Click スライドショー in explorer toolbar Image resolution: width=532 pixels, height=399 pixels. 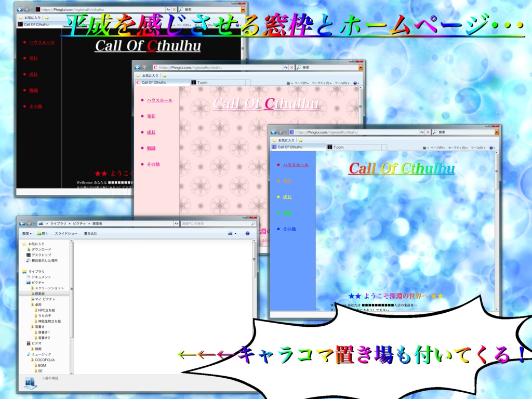pyautogui.click(x=66, y=233)
